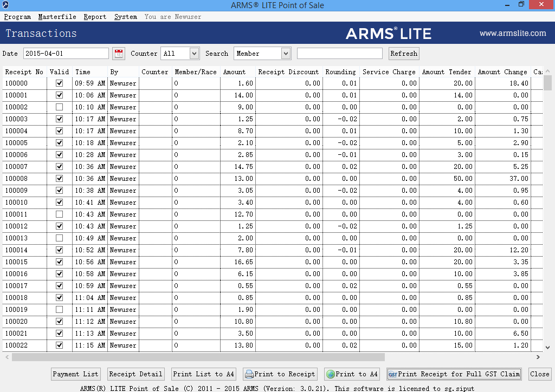Click the Amount Change column header
The image size is (555, 392).
[502, 72]
